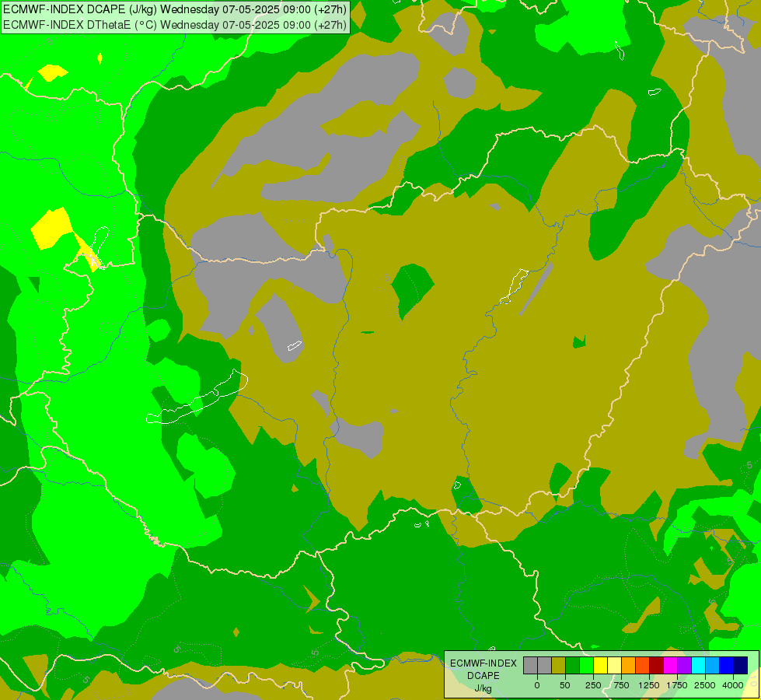Select the sky blue legend swatch
Screen dimensions: 761x700
713,665
